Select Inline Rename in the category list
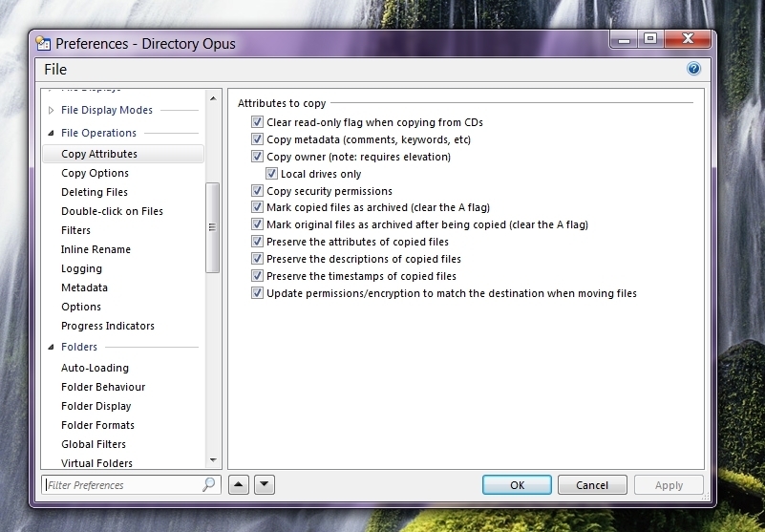Viewport: 765px width, 532px height. 96,249
